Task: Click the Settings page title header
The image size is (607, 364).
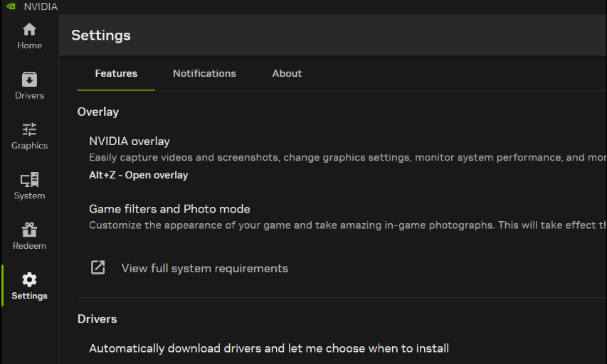Action: click(x=101, y=35)
